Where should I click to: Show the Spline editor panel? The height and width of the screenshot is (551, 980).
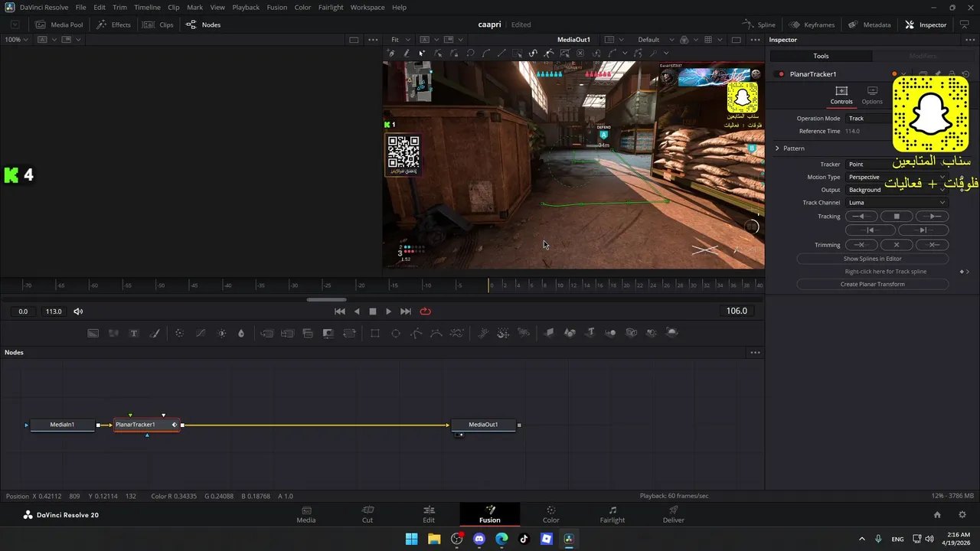759,24
